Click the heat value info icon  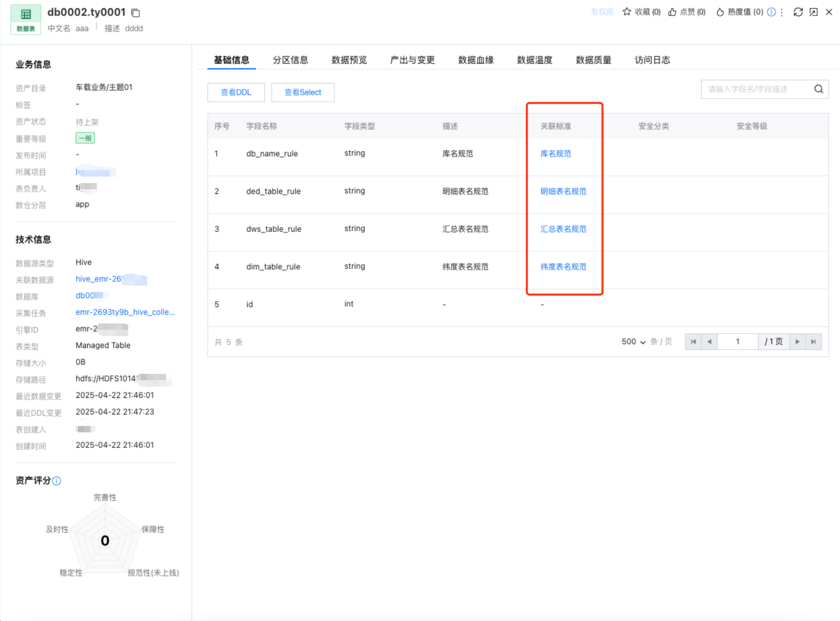pos(771,12)
